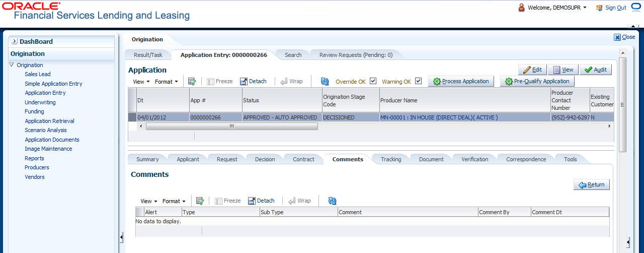The width and height of the screenshot is (644, 253).
Task: Open Application Documents in the tree
Action: pyautogui.click(x=52, y=140)
